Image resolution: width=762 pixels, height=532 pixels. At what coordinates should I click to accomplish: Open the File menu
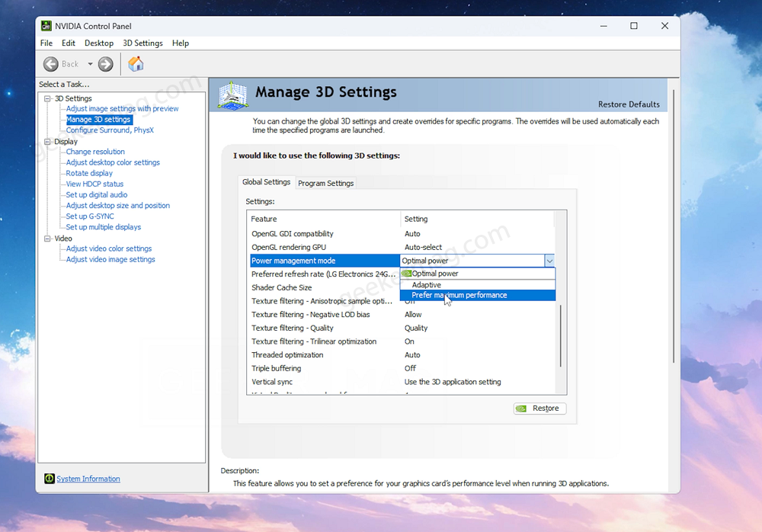click(x=46, y=43)
